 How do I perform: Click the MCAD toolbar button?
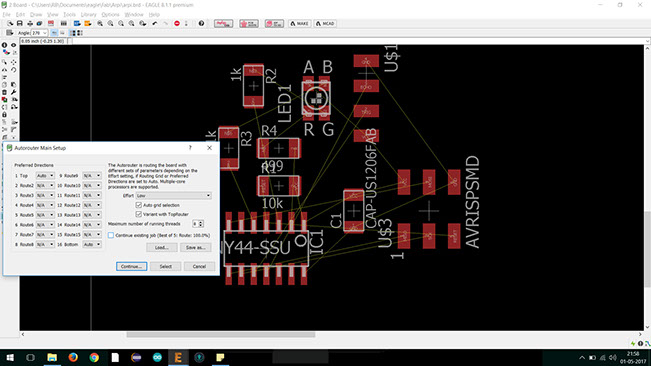[325, 24]
